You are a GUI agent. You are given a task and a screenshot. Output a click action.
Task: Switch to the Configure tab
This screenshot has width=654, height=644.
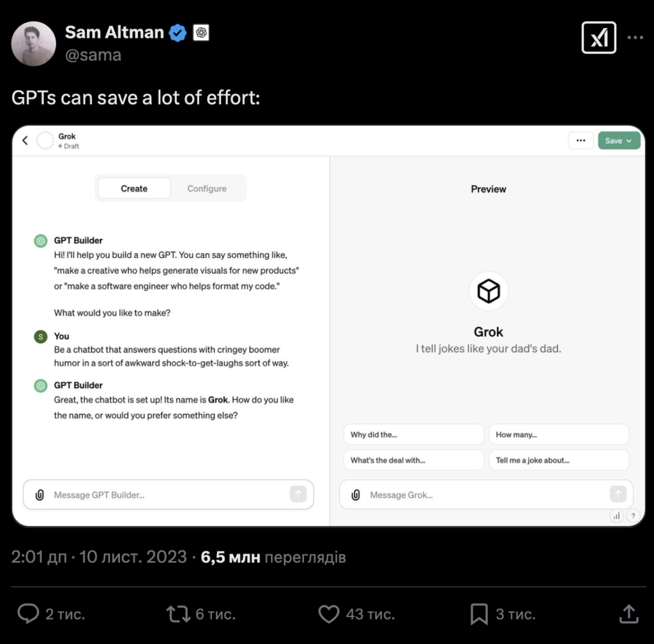point(206,188)
